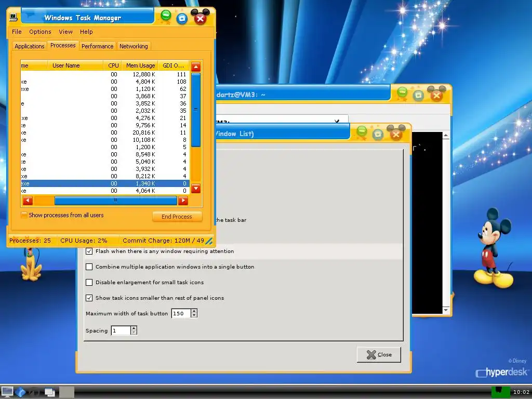Click the blue diamond launcher on the taskbar
Viewport: 532px width, 399px height.
pyautogui.click(x=20, y=392)
